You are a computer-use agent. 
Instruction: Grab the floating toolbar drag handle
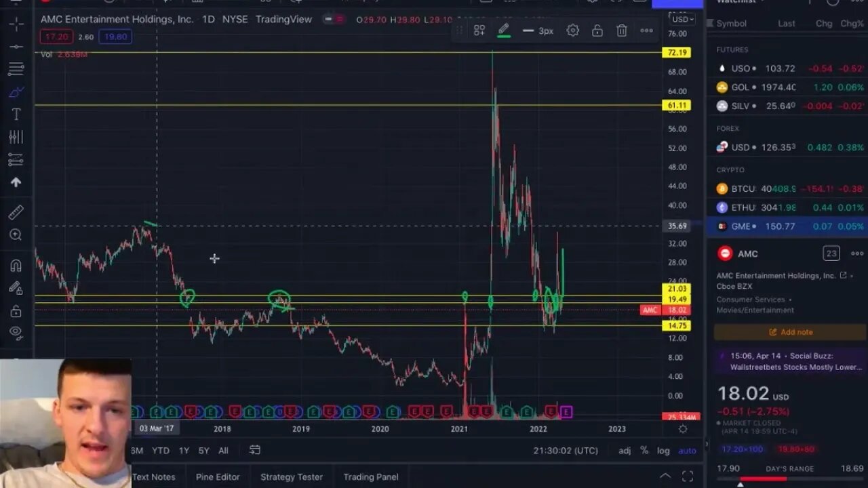click(459, 30)
